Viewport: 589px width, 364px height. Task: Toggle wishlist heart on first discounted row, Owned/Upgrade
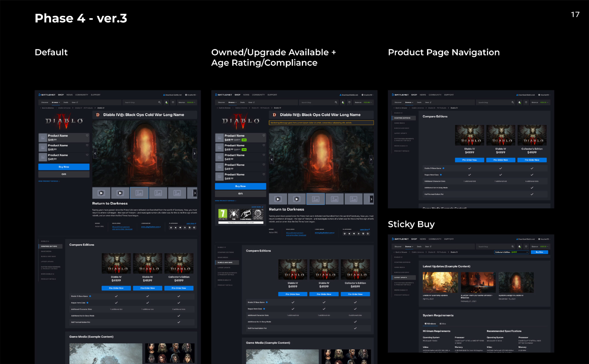pyautogui.click(x=264, y=136)
